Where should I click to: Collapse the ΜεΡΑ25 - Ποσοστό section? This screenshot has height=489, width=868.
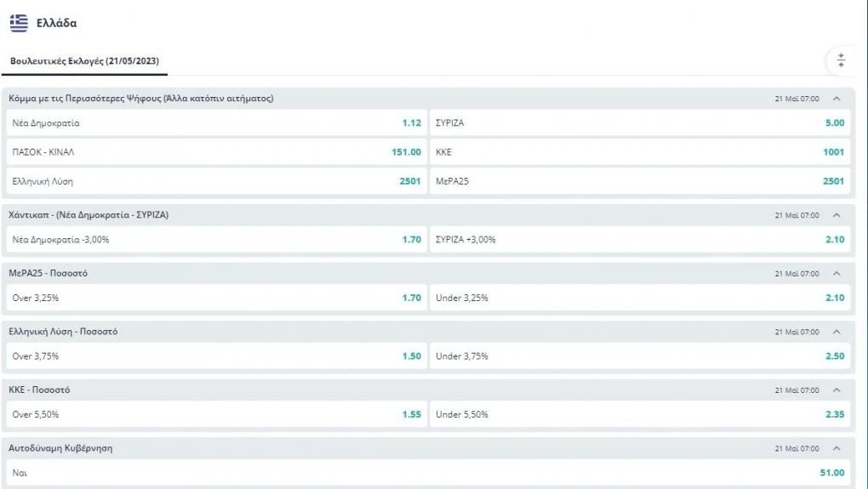pyautogui.click(x=837, y=274)
